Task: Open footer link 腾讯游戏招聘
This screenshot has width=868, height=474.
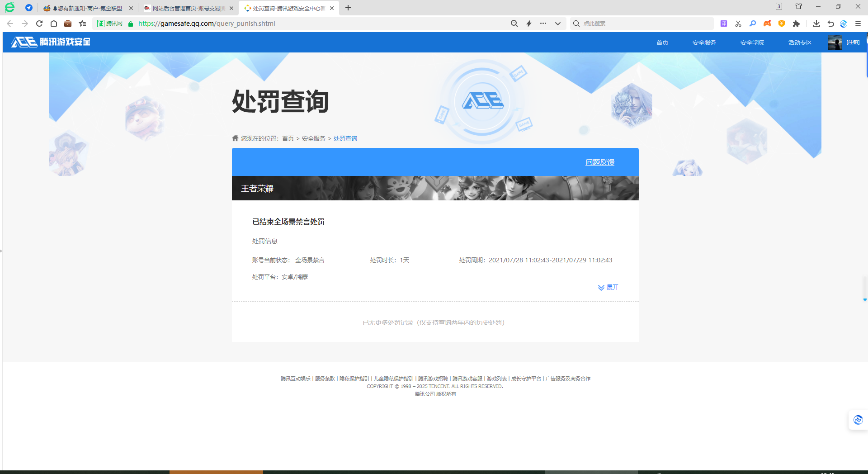Action: (x=433, y=379)
